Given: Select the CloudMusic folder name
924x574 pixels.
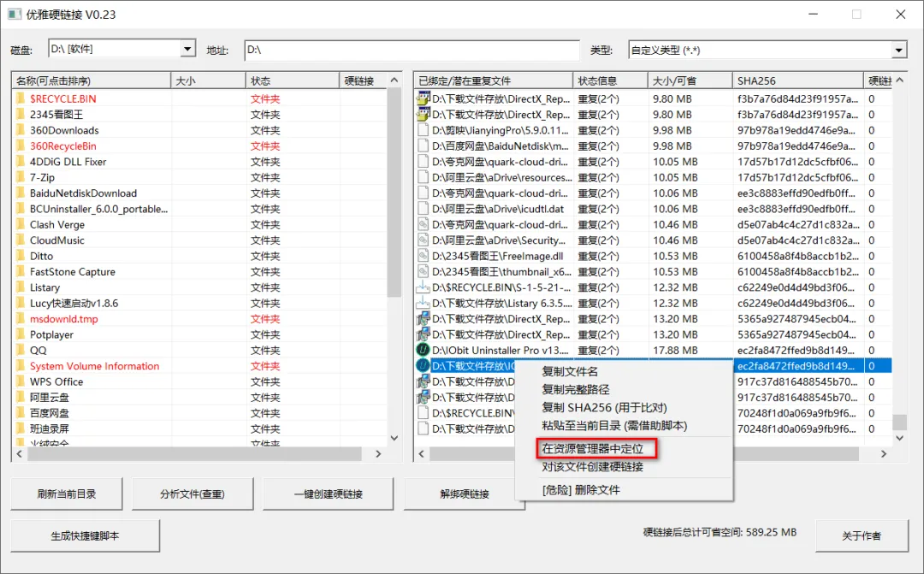Looking at the screenshot, I should pos(57,240).
